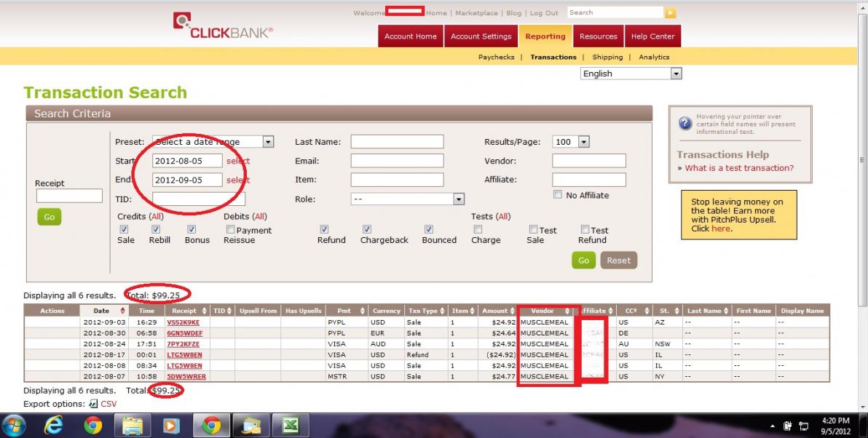Image resolution: width=868 pixels, height=438 pixels.
Task: Open receipt link 6GN5WDEF
Action: pos(185,333)
